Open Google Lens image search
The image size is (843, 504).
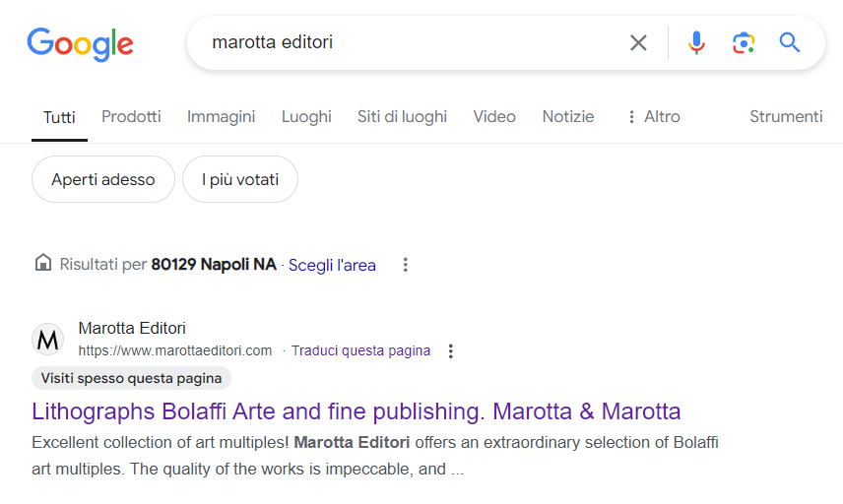744,42
